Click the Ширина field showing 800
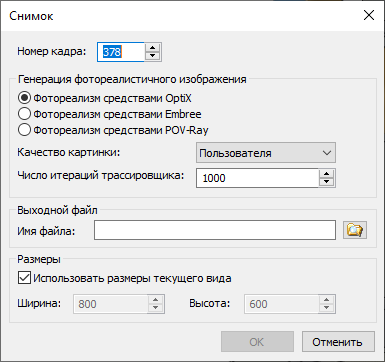 (x=111, y=304)
